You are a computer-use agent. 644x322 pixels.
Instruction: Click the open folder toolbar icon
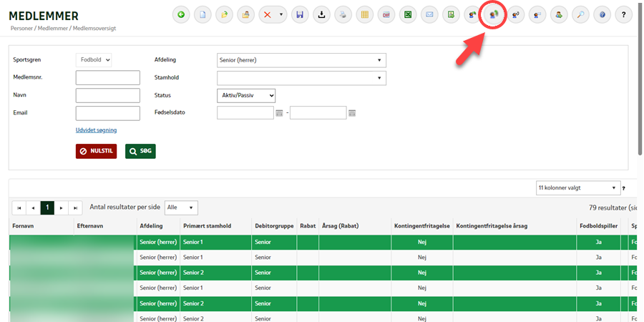224,15
